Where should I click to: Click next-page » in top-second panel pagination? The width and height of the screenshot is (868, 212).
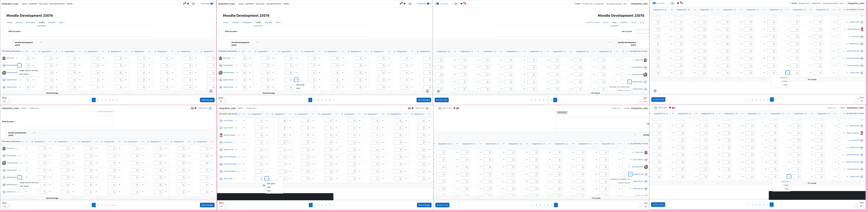click(x=334, y=100)
